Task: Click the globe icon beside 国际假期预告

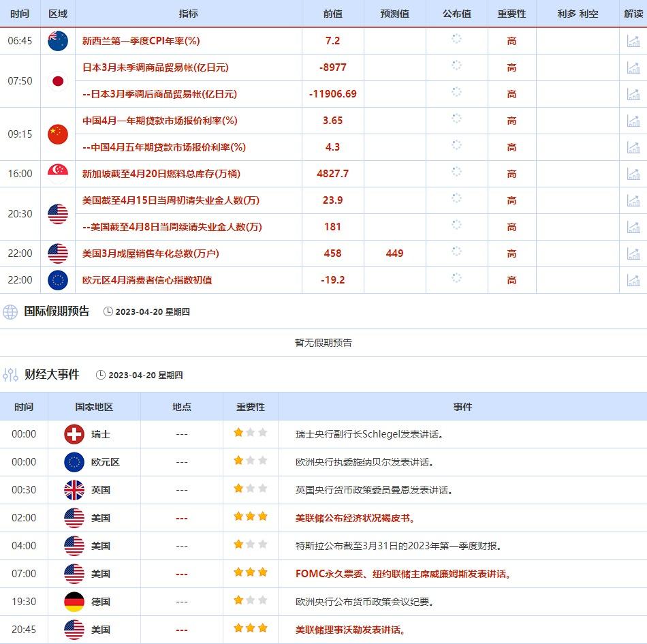Action: point(10,312)
